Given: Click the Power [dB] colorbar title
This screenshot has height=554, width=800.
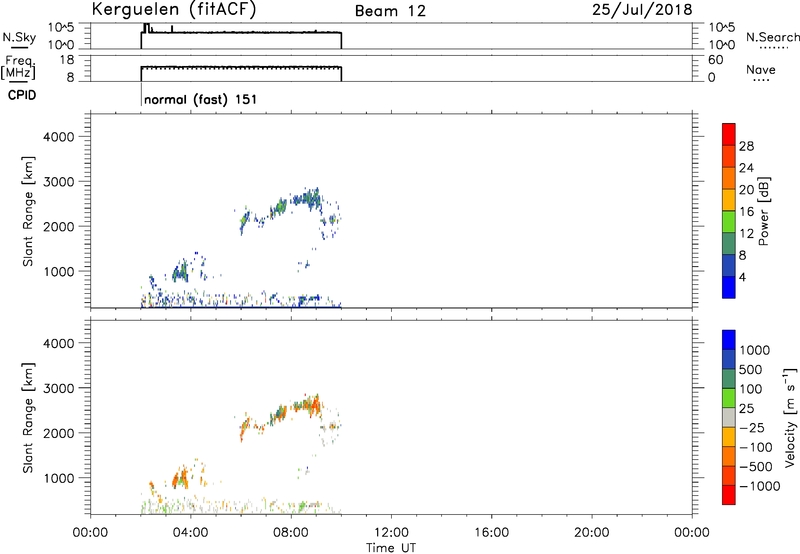Looking at the screenshot, I should (x=763, y=211).
